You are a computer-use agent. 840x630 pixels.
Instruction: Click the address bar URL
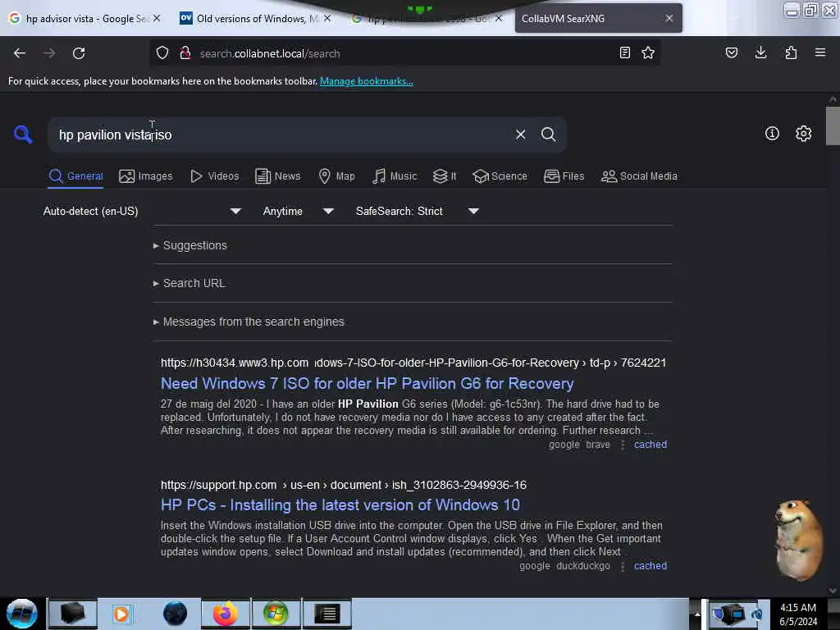click(269, 53)
